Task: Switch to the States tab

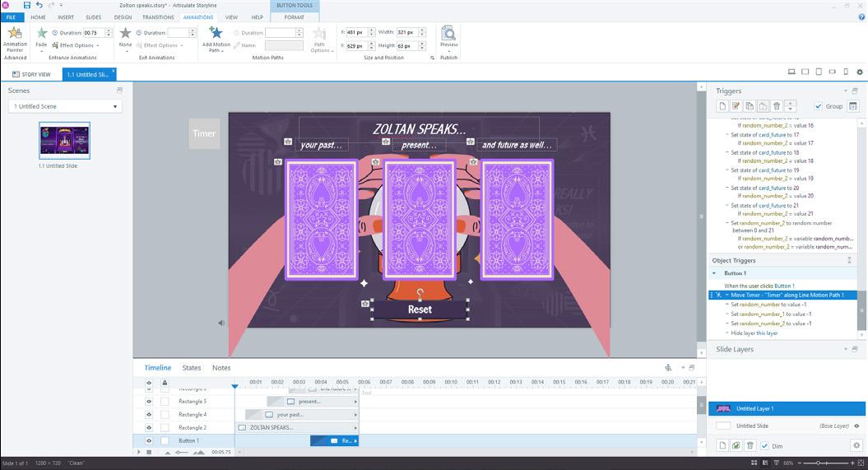Action: coord(192,368)
